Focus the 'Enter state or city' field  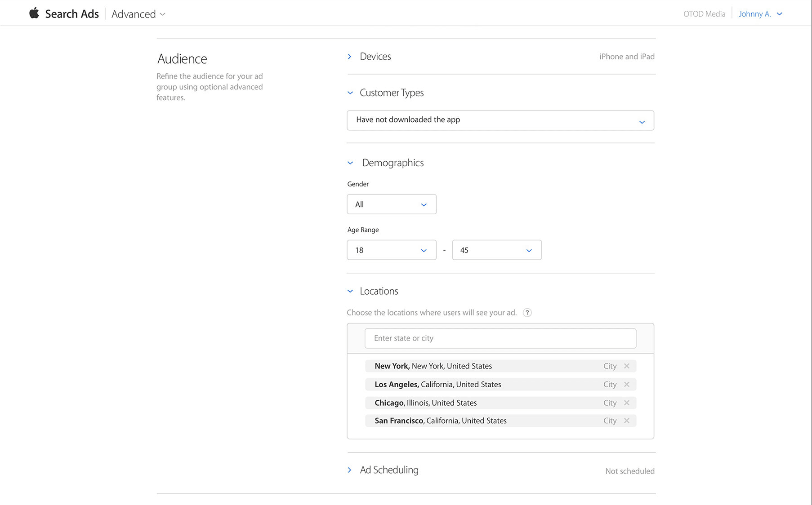tap(500, 338)
